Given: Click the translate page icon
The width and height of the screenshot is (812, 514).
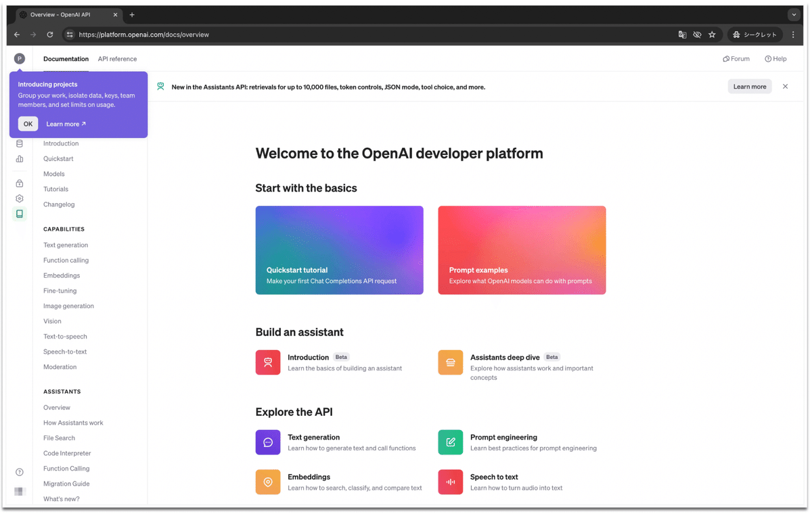Looking at the screenshot, I should click(682, 35).
